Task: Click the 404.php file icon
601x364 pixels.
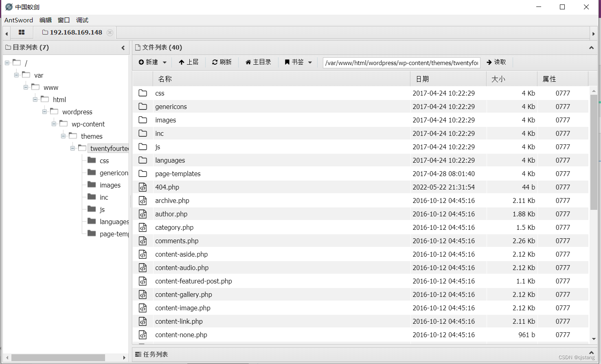Action: point(143,187)
